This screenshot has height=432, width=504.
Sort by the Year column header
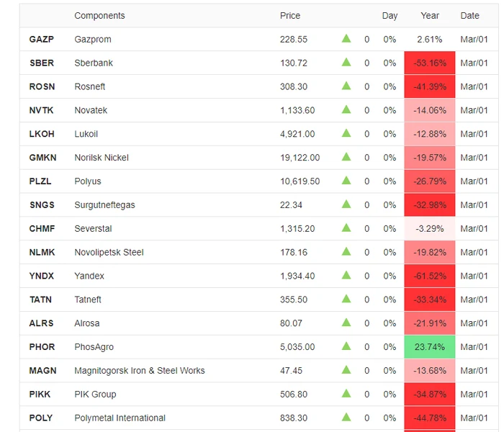[430, 16]
